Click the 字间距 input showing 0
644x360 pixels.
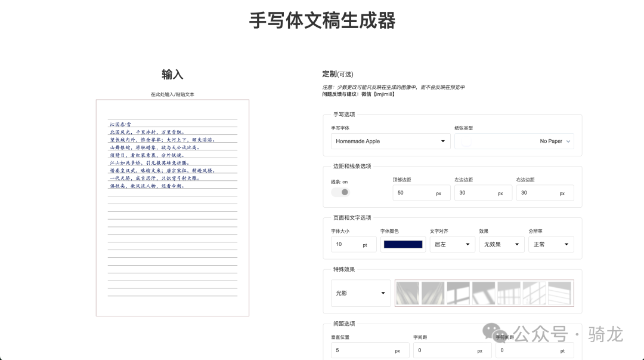(x=452, y=350)
